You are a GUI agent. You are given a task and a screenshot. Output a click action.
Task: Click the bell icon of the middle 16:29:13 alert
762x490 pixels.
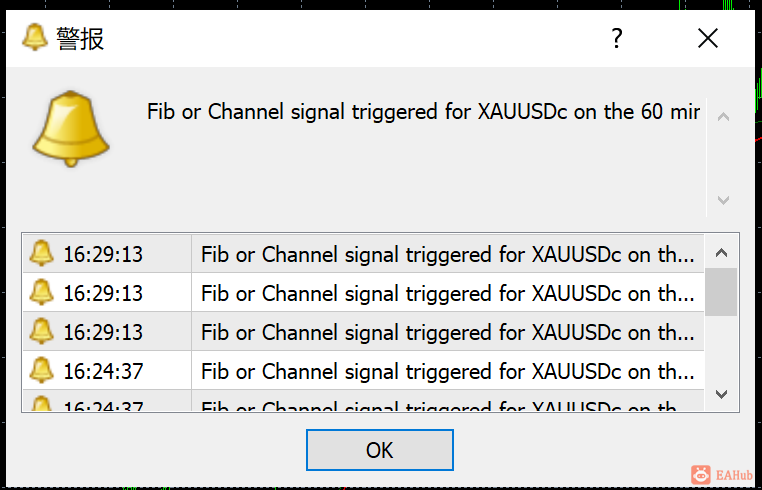pyautogui.click(x=41, y=293)
